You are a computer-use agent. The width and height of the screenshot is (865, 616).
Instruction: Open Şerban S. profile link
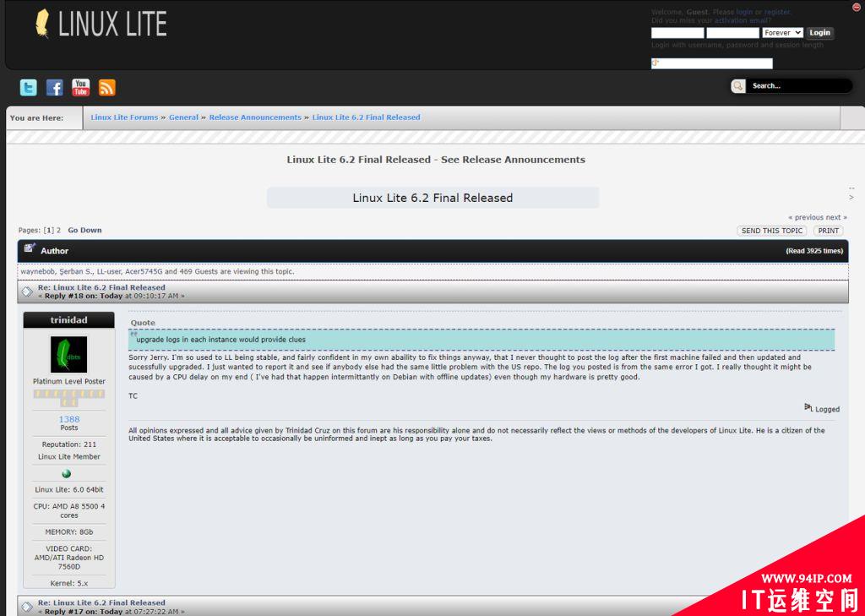[75, 271]
